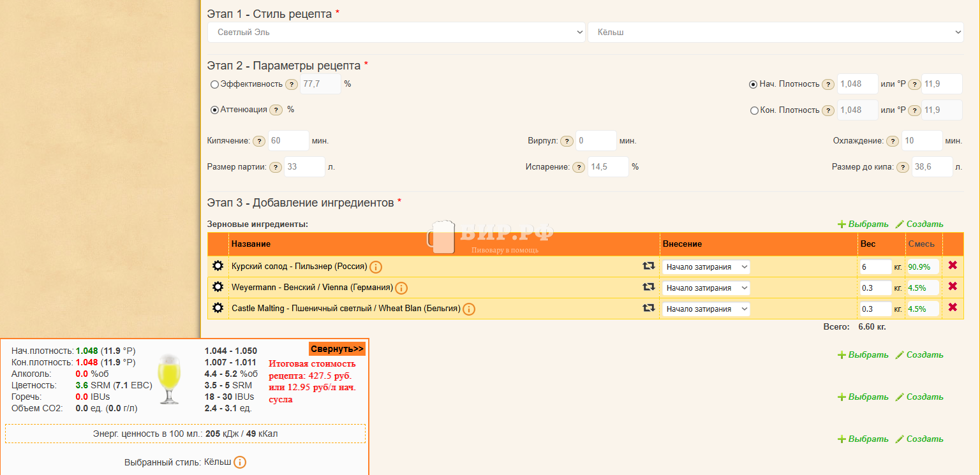Click the weight field for Weyermann Vienna
The image size is (980, 475).
pyautogui.click(x=875, y=288)
